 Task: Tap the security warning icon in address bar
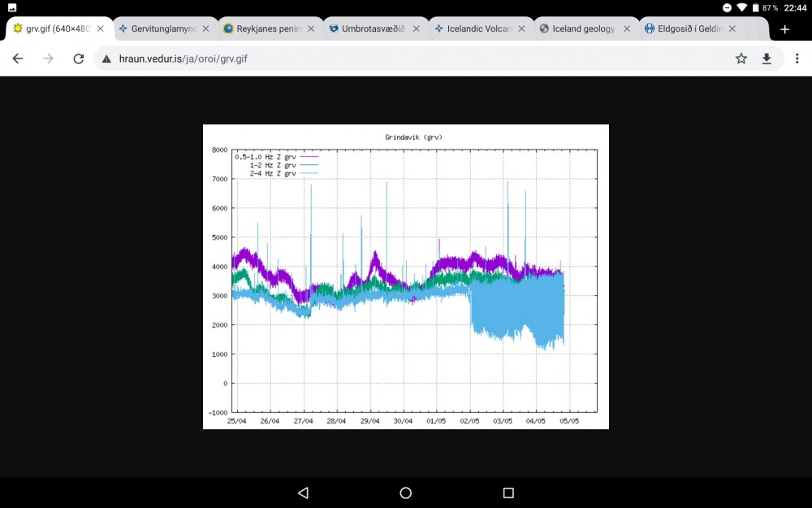coord(106,58)
